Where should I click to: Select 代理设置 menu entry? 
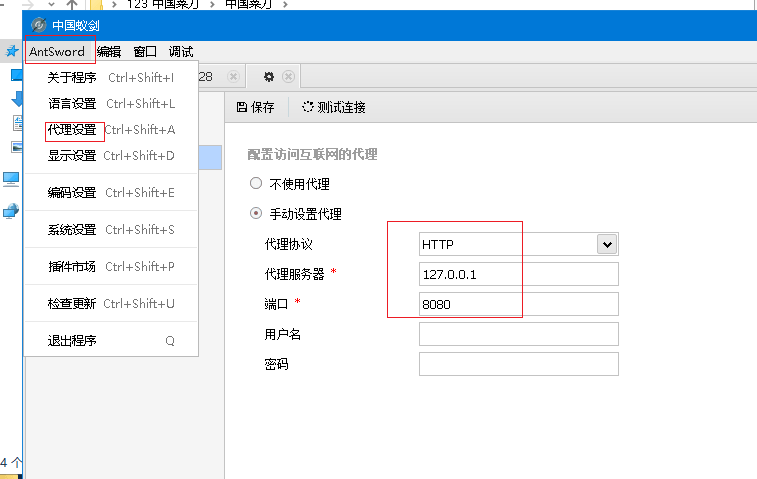point(111,129)
